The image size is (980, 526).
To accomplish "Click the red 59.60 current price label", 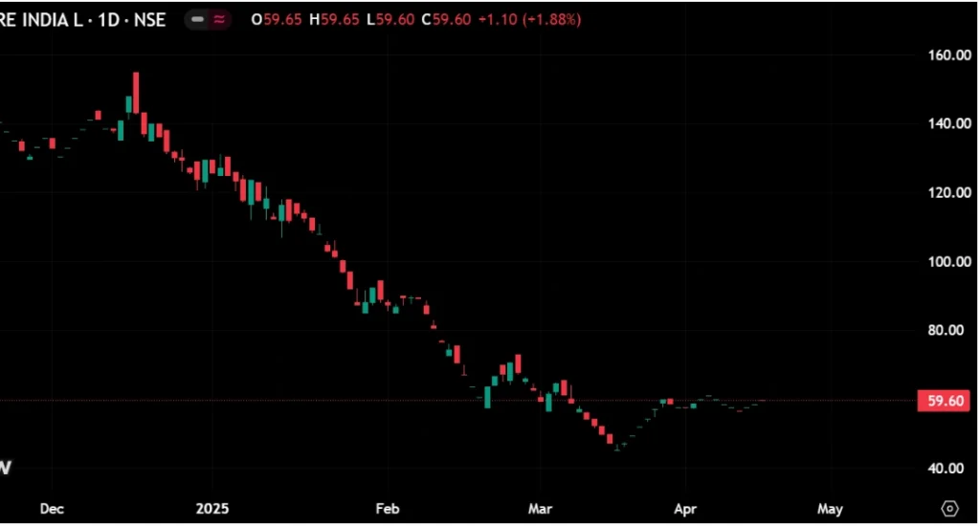I will [944, 401].
